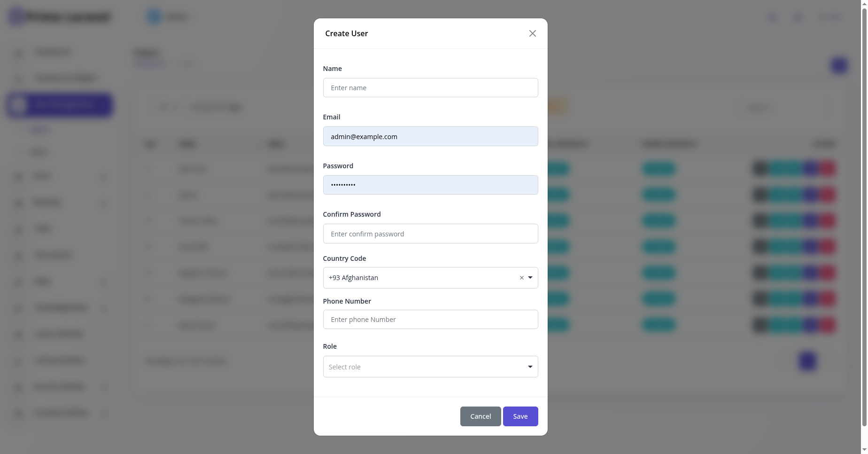This screenshot has height=454, width=868.
Task: Click the +93 Afghanistan selected value
Action: pos(353,278)
